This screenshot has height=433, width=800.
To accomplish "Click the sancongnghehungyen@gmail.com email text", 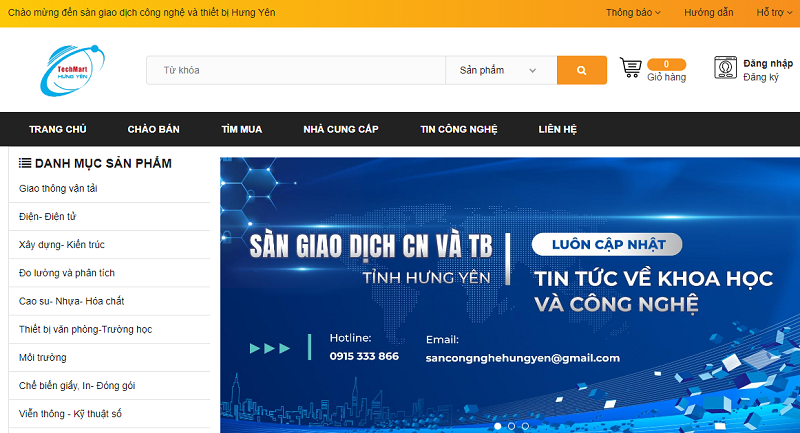I will pos(522,358).
